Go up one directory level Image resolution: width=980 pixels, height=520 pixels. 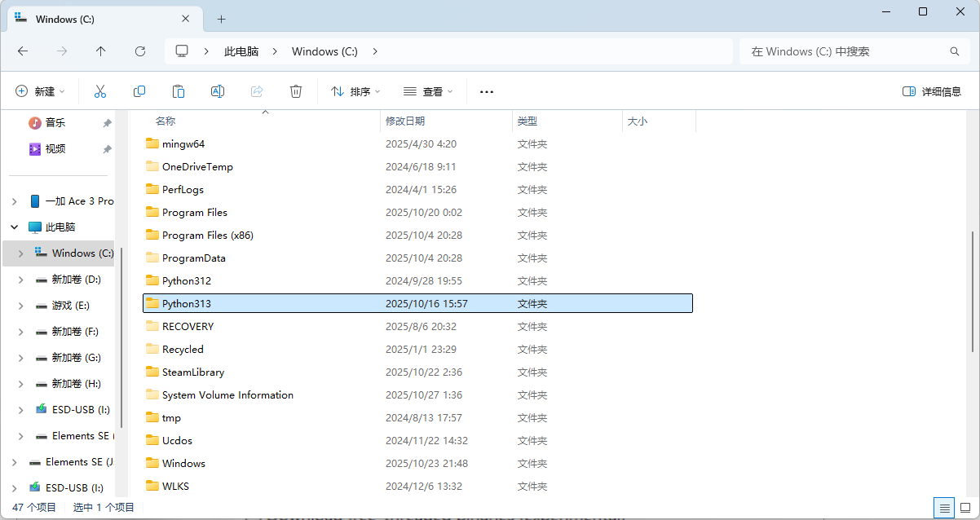point(101,51)
